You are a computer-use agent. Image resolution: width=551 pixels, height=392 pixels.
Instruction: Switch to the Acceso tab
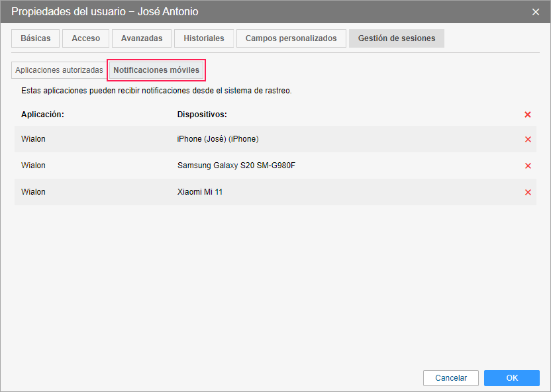point(86,38)
